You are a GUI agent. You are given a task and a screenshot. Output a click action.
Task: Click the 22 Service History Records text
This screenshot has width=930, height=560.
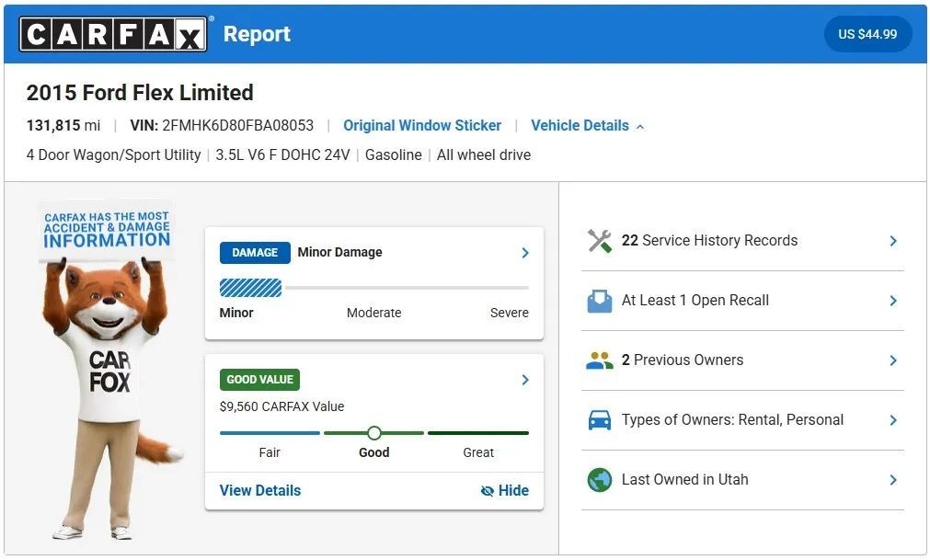709,241
